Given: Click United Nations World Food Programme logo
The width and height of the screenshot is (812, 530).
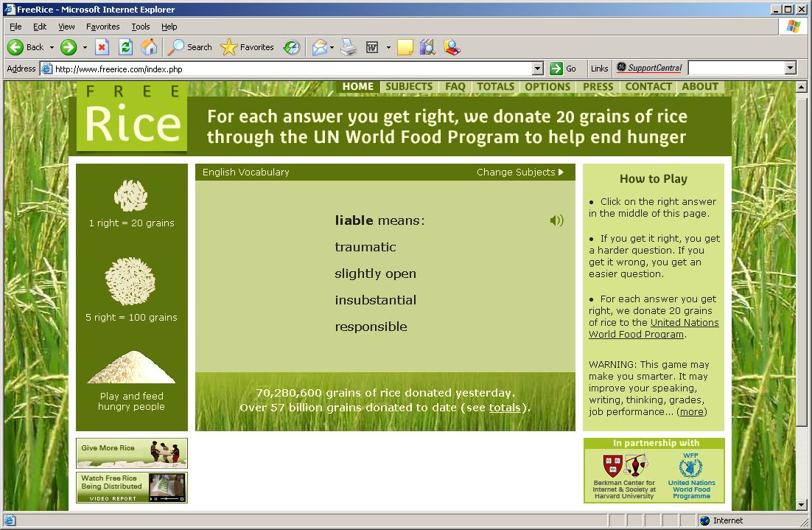Looking at the screenshot, I should pyautogui.click(x=691, y=476).
